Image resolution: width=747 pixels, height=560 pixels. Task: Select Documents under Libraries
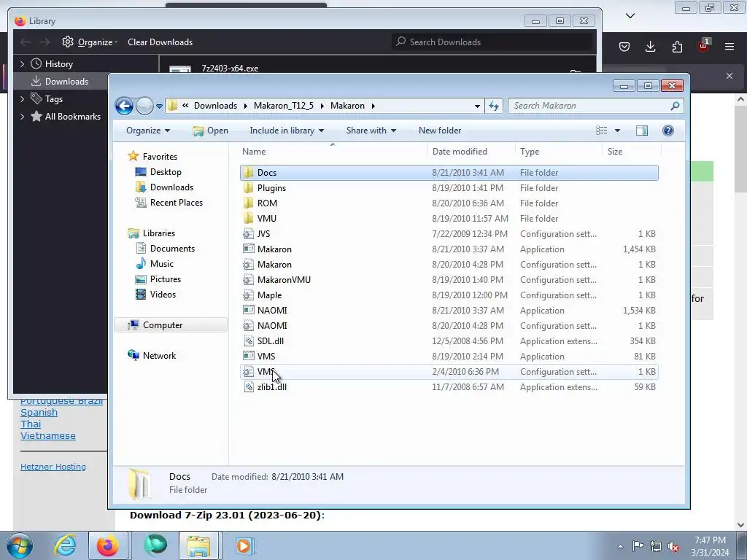coord(171,248)
